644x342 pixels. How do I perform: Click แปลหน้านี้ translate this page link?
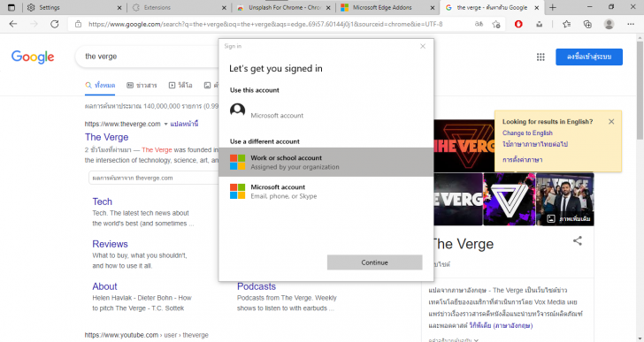(x=184, y=124)
